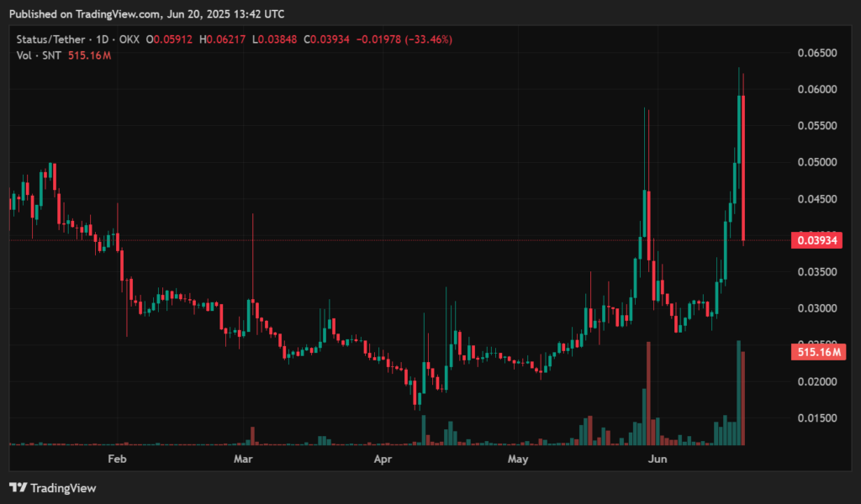This screenshot has height=504, width=861.
Task: Select the Jun label on time axis
Action: [x=658, y=459]
